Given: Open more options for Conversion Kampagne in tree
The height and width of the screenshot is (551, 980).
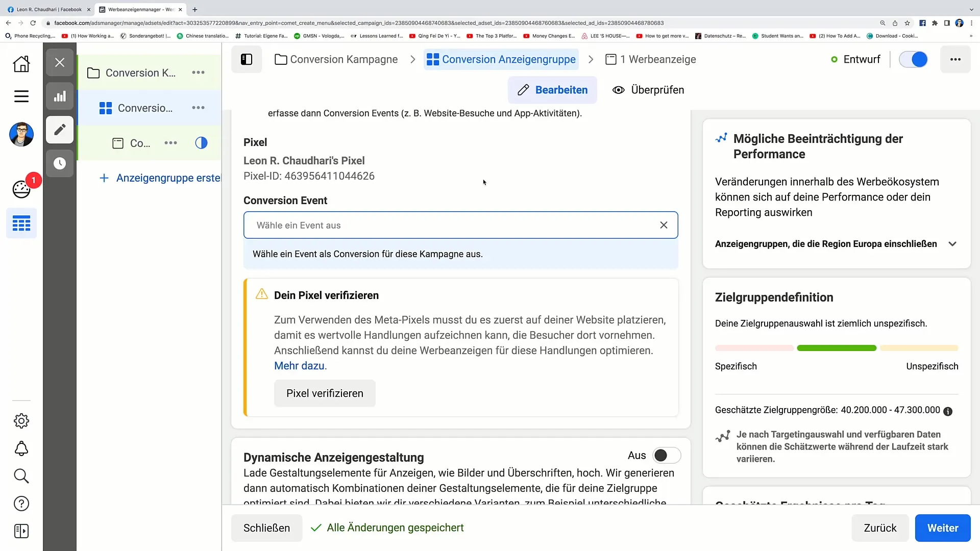Looking at the screenshot, I should tap(198, 72).
